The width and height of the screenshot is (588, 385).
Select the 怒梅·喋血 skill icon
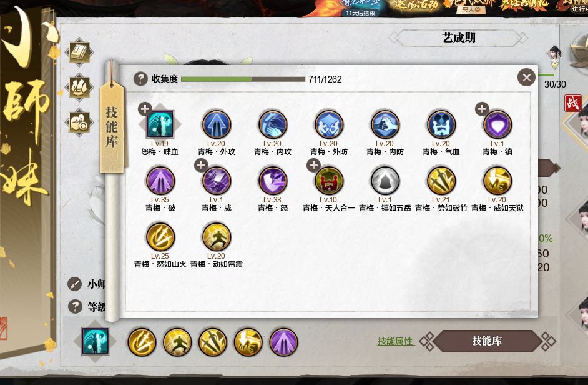pos(160,124)
